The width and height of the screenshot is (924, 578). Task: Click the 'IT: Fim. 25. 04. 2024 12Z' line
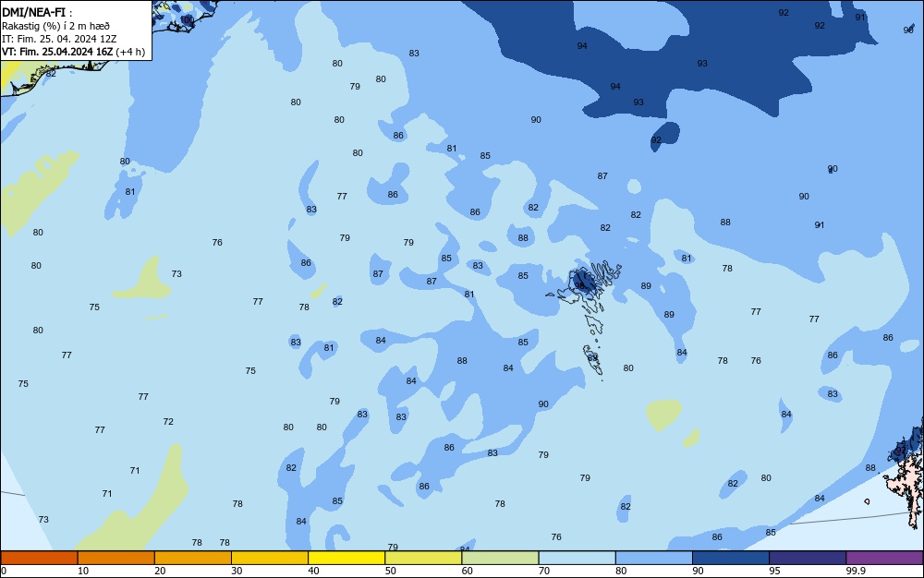(59, 39)
